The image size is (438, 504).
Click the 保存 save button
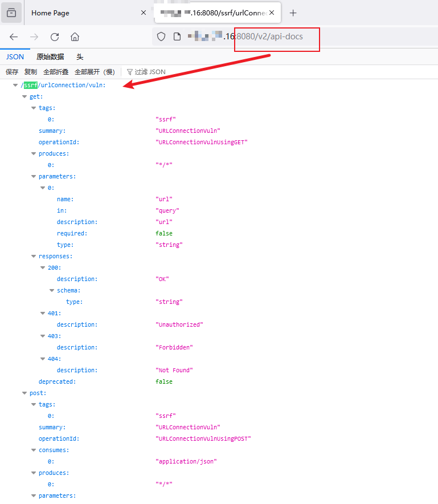[x=12, y=72]
